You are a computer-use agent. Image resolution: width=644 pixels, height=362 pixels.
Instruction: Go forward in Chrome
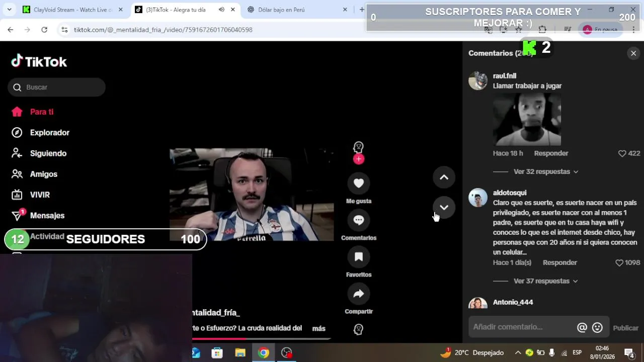pos(27,30)
